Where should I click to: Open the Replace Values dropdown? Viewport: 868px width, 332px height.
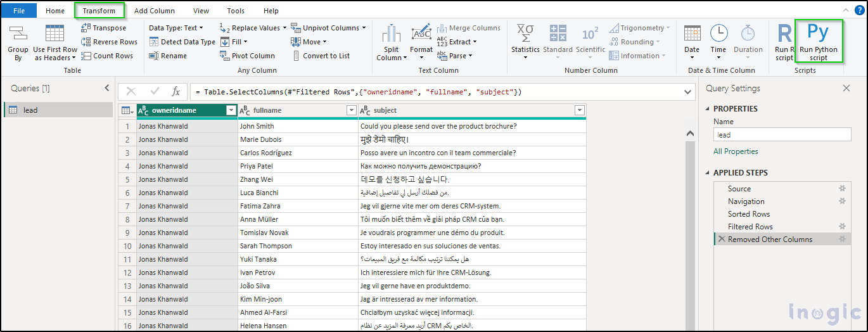point(253,28)
